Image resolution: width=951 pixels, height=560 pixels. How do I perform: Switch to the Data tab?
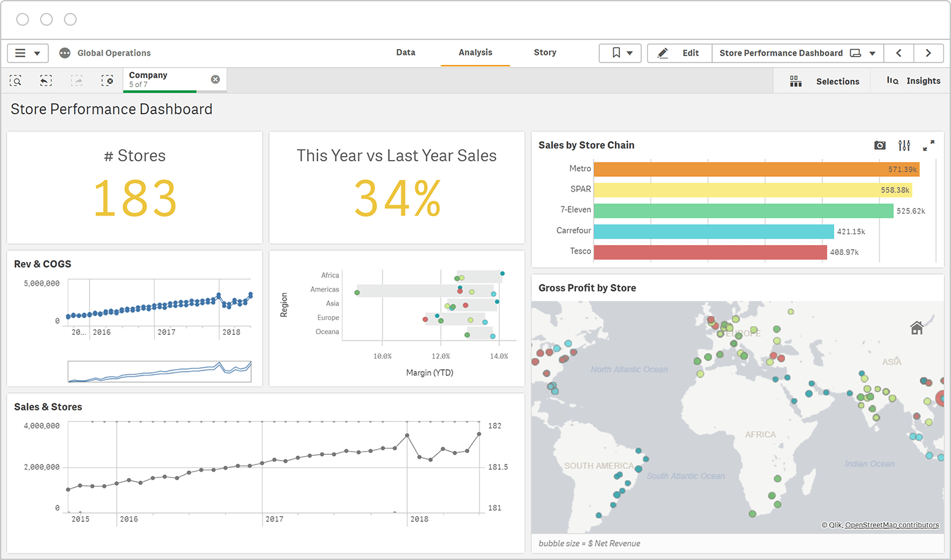(406, 53)
